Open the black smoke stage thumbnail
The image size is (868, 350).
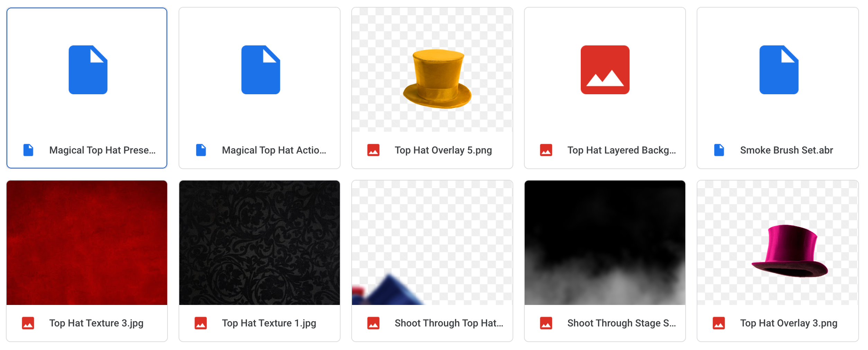[x=605, y=243]
